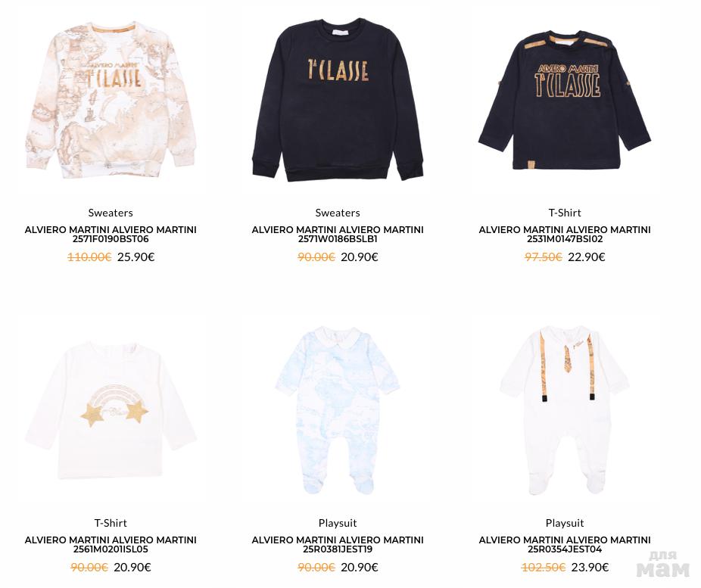701x588 pixels.
Task: Select Playsuit label above 23.90€ item
Action: click(x=565, y=523)
